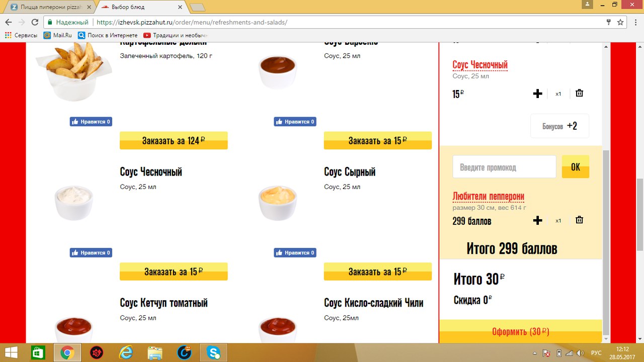Image resolution: width=644 pixels, height=362 pixels.
Task: Open Skype from the taskbar
Action: click(x=214, y=352)
